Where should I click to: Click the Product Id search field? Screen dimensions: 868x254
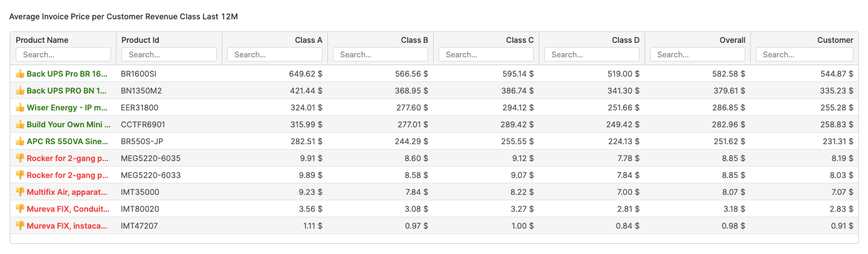point(169,54)
